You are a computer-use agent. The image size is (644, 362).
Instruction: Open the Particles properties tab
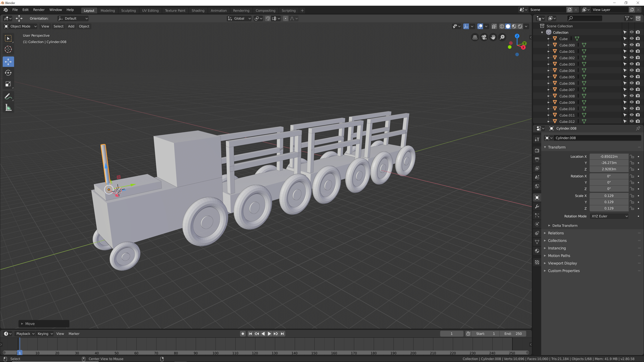[x=537, y=215]
